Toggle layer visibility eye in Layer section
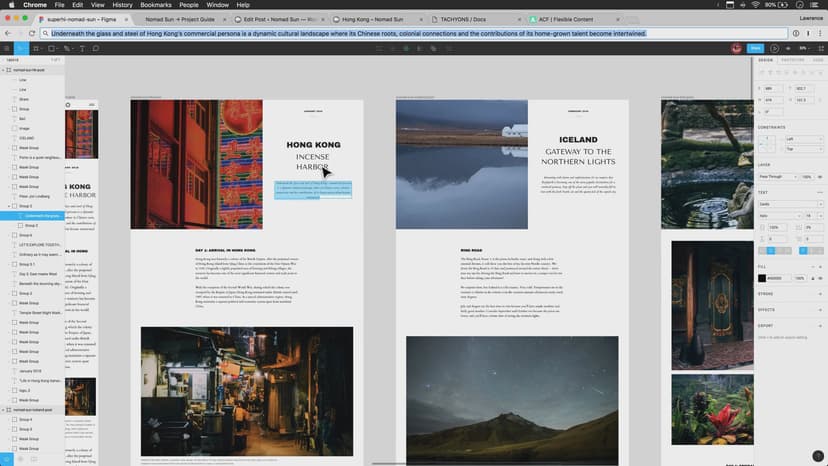Viewport: 828px width, 466px height. [820, 177]
